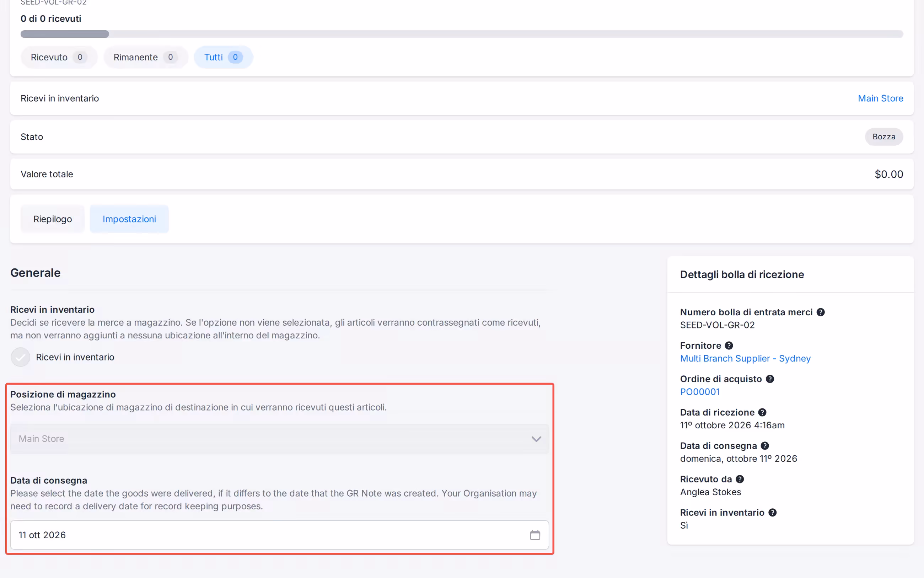
Task: Click the Valore totale label
Action: coord(47,174)
